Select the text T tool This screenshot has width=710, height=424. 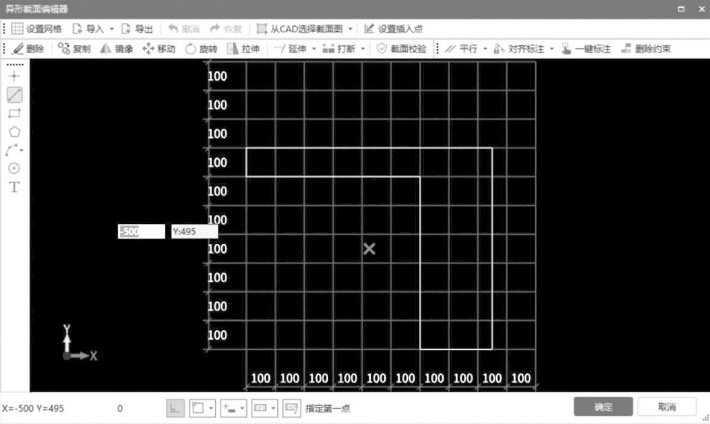(14, 187)
